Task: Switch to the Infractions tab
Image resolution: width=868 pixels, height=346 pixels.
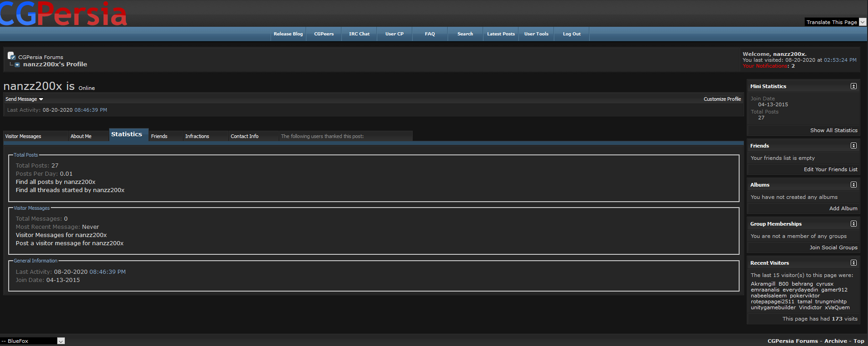Action: point(206,136)
